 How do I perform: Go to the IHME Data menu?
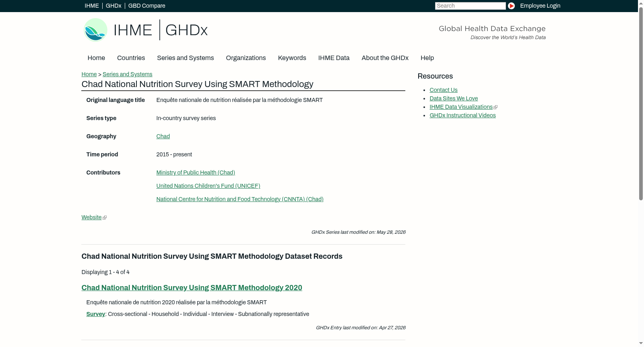coord(334,58)
